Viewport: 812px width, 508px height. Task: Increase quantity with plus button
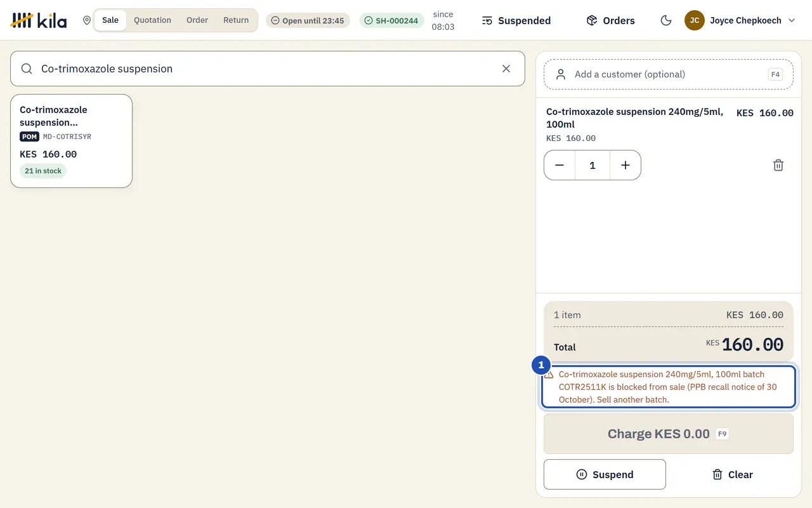pyautogui.click(x=625, y=165)
